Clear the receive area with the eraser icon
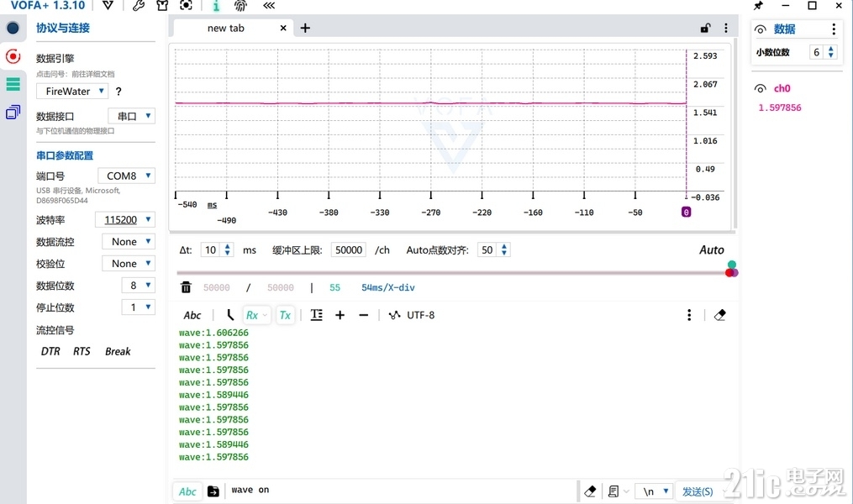The image size is (853, 504). [719, 315]
